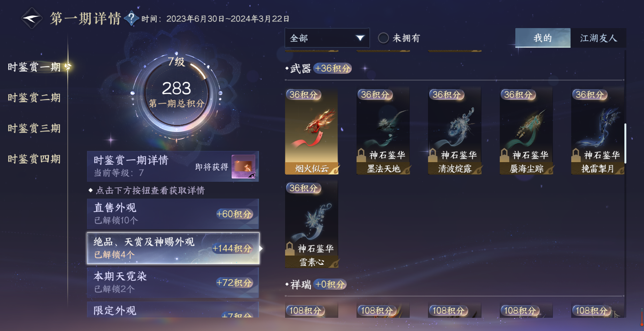Screen dimensions: 644x331
Task: Expand the 绝品、天赏及神赐外观 category
Action: [x=173, y=248]
